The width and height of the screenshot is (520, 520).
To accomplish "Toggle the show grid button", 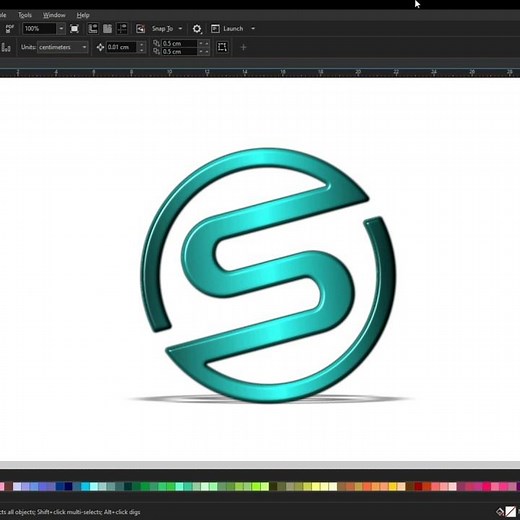I will [x=107, y=29].
